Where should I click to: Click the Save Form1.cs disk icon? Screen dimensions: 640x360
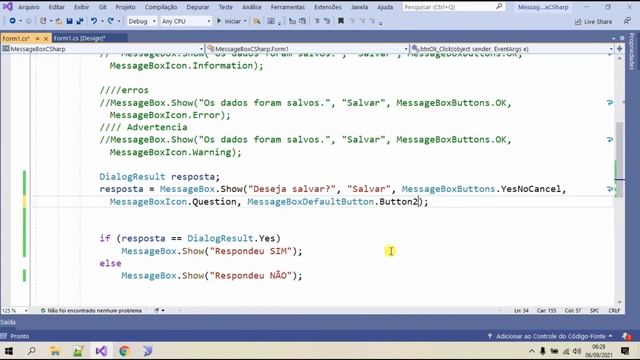[x=69, y=21]
